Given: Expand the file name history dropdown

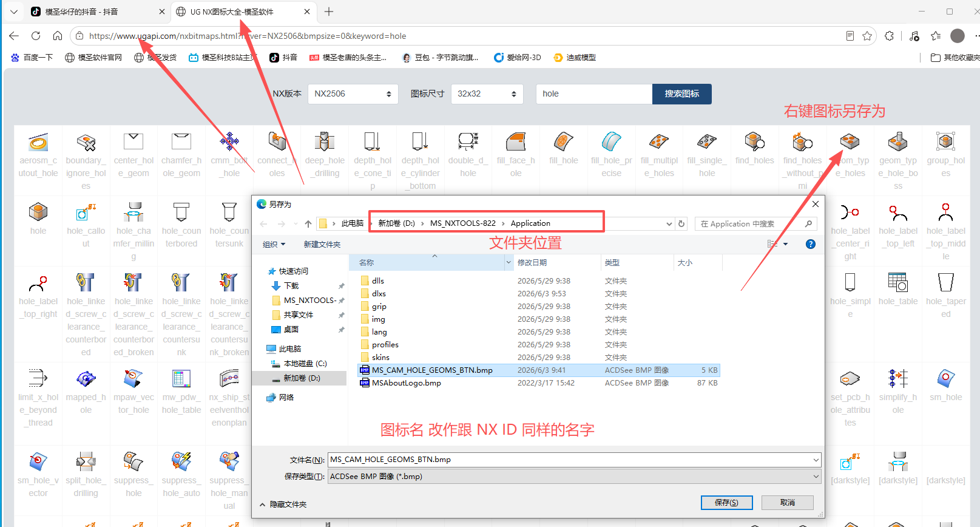Looking at the screenshot, I should click(x=816, y=460).
